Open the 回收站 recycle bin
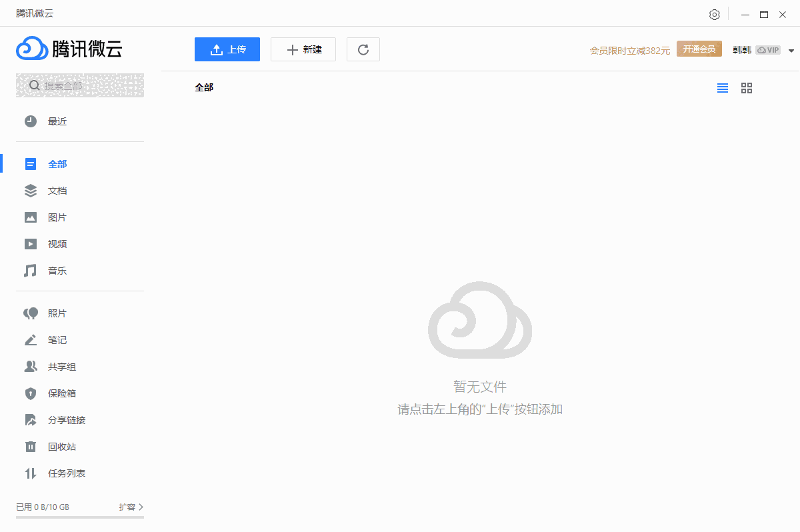This screenshot has width=800, height=532. 57,446
